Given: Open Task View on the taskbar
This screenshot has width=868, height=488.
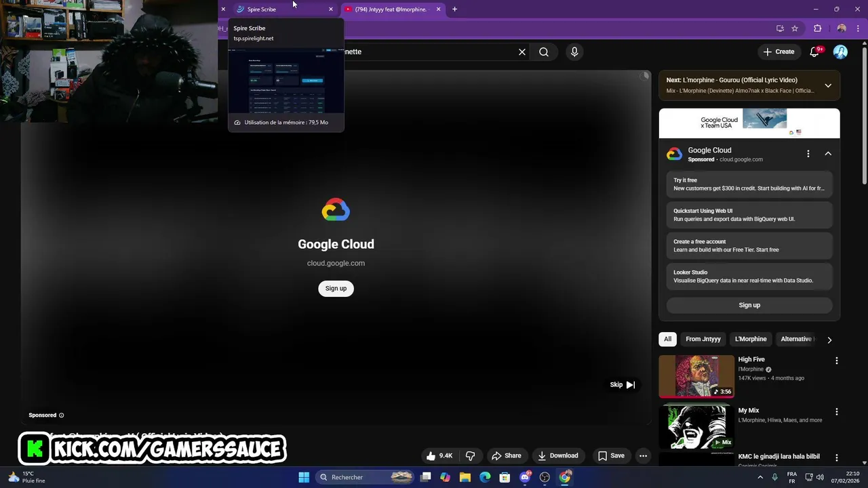Looking at the screenshot, I should (x=426, y=477).
